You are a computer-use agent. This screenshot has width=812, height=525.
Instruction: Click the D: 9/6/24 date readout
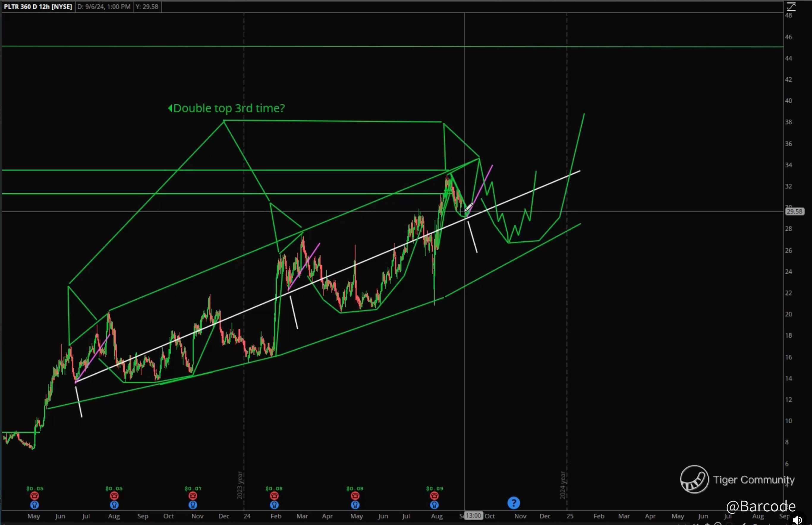(x=104, y=7)
